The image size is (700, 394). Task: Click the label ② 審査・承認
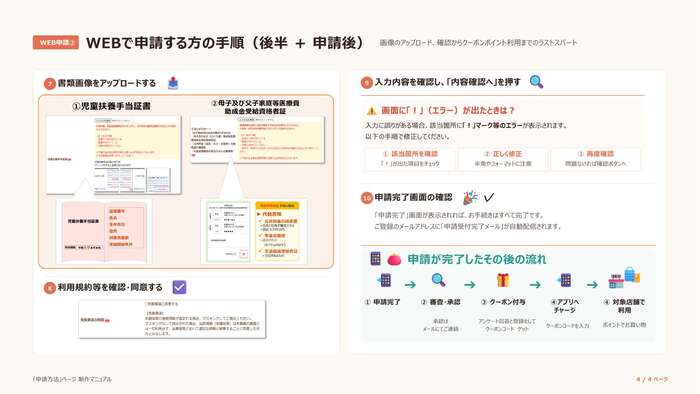440,302
